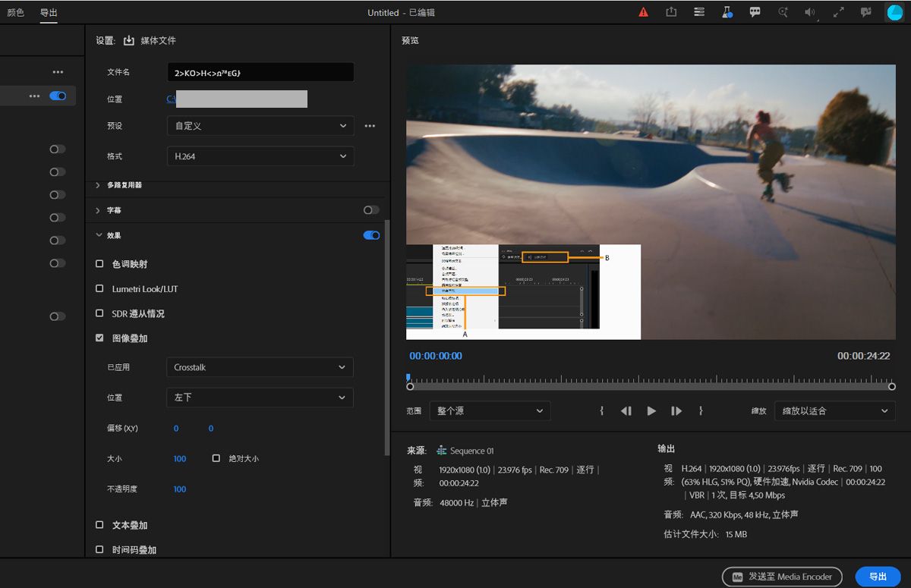Select the 导出 tab
Image resolution: width=911 pixels, height=588 pixels.
pyautogui.click(x=49, y=12)
